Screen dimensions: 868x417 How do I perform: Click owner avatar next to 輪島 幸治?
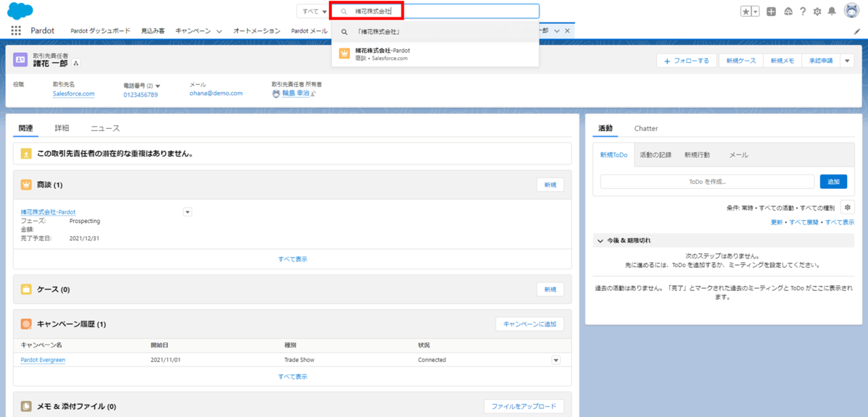click(276, 93)
